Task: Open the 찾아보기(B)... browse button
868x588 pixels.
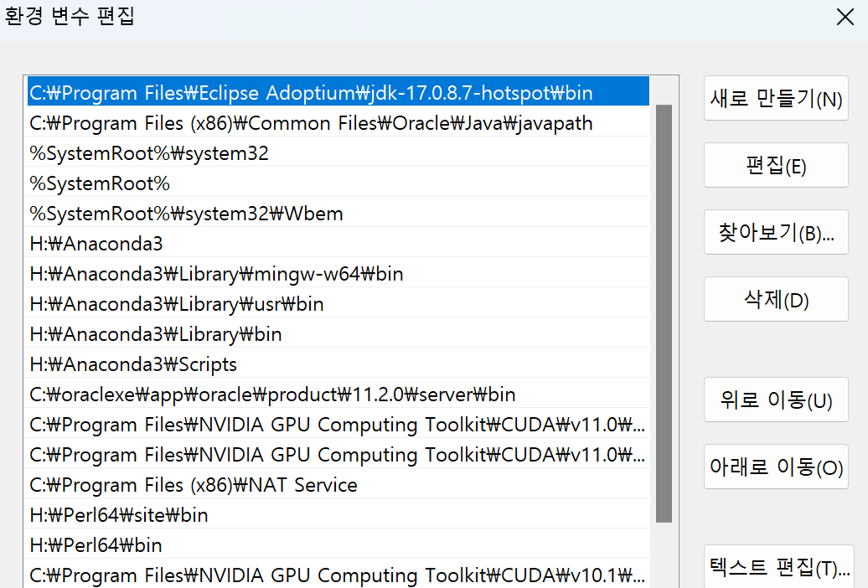Action: pyautogui.click(x=776, y=232)
